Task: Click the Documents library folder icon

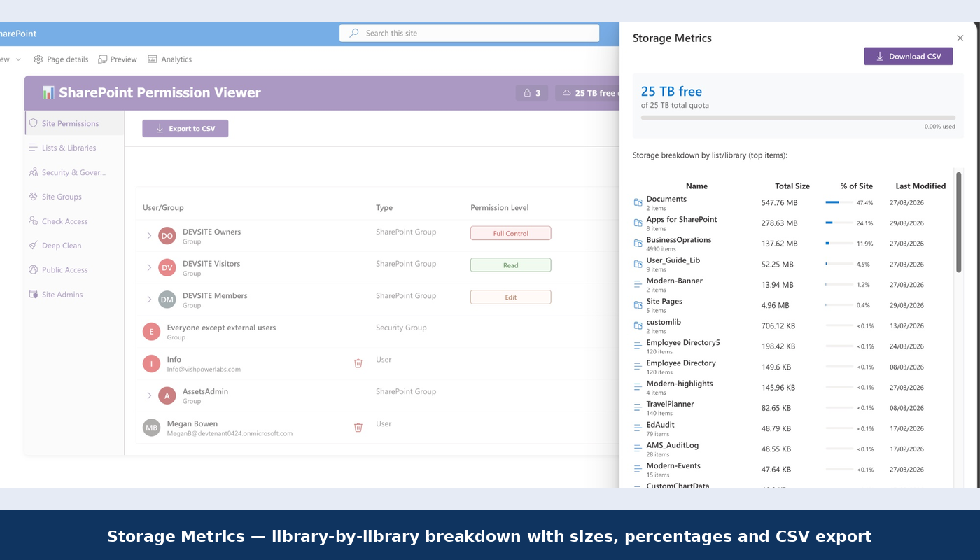Action: click(x=638, y=203)
